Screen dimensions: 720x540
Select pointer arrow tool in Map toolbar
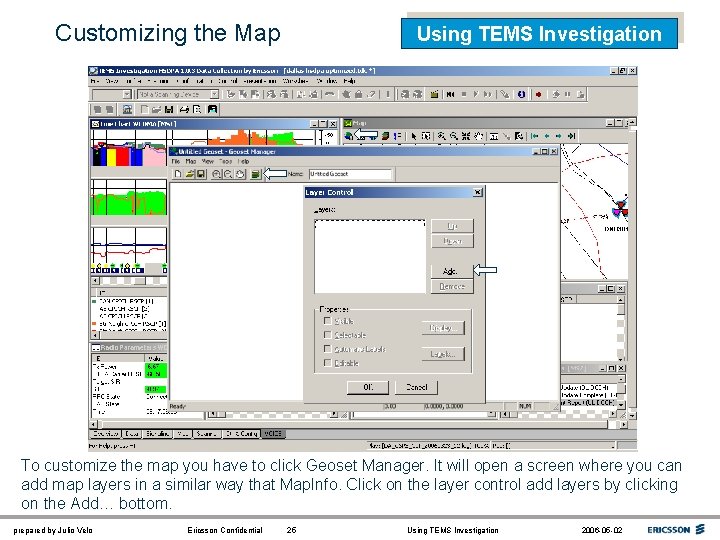pyautogui.click(x=414, y=136)
